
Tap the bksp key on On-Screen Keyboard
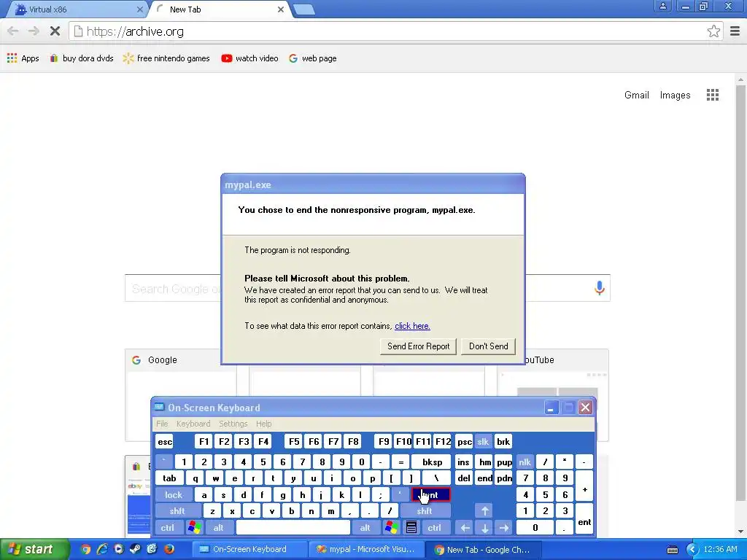click(x=432, y=462)
